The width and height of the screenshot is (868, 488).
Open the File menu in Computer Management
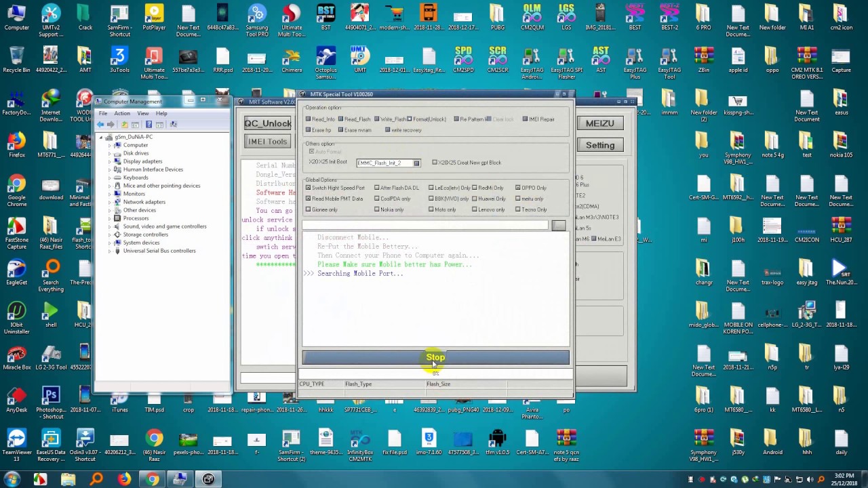[103, 113]
